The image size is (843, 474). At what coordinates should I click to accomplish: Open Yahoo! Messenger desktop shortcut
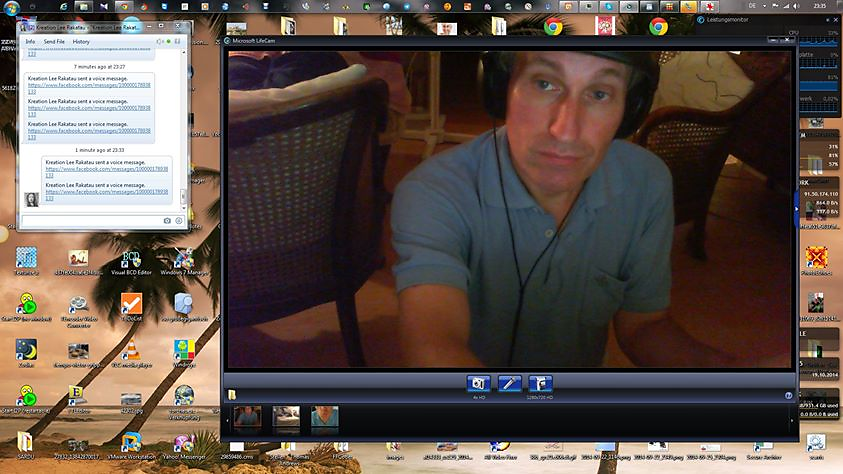coord(184,442)
